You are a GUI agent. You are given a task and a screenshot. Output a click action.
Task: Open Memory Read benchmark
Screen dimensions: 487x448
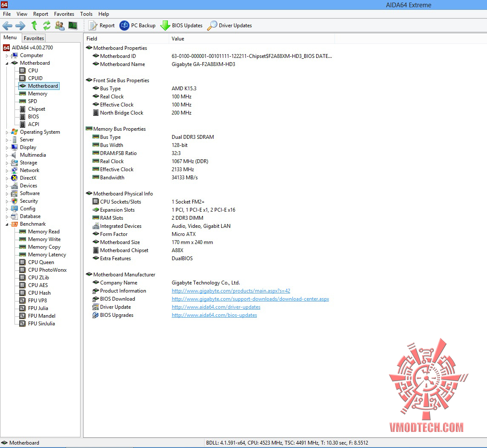[x=44, y=232]
